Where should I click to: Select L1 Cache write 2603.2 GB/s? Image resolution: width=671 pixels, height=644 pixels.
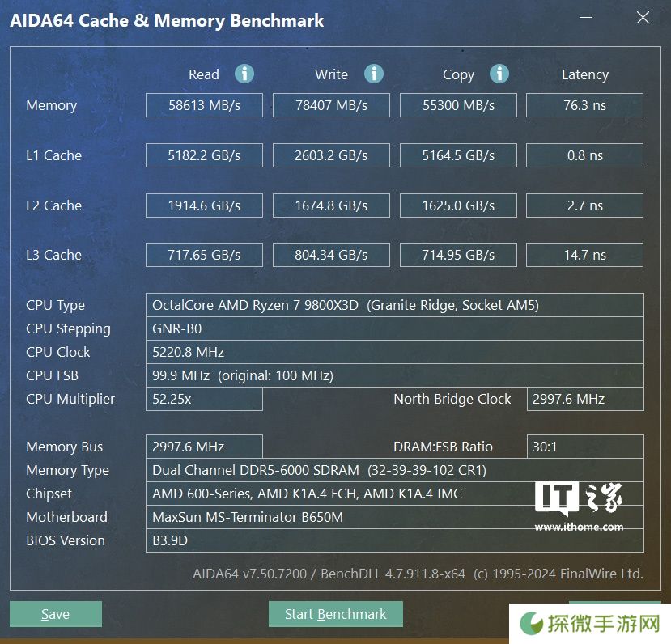tap(331, 155)
